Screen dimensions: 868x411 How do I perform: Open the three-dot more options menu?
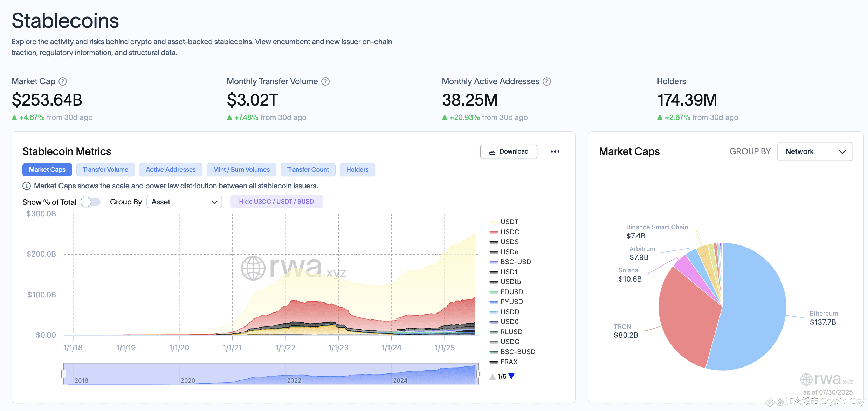[555, 151]
